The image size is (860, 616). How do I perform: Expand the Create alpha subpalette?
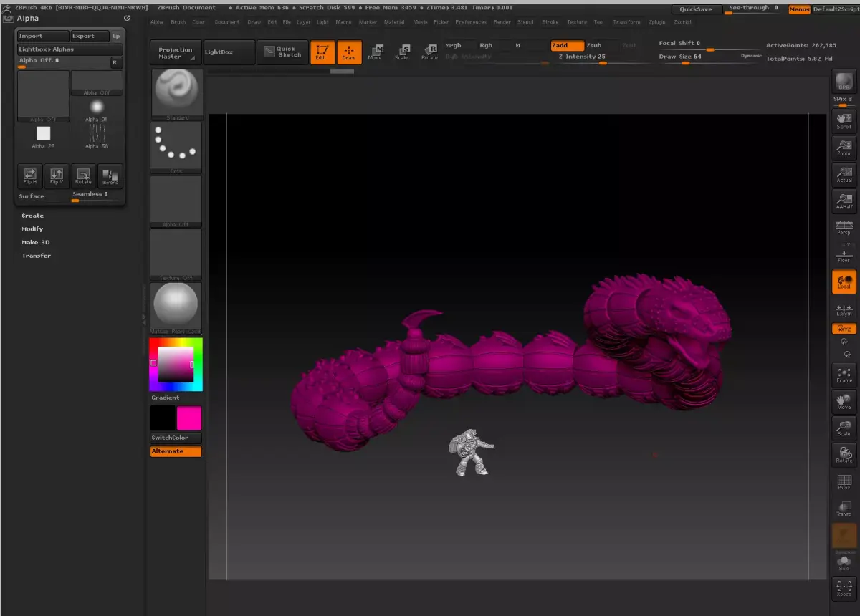click(32, 216)
